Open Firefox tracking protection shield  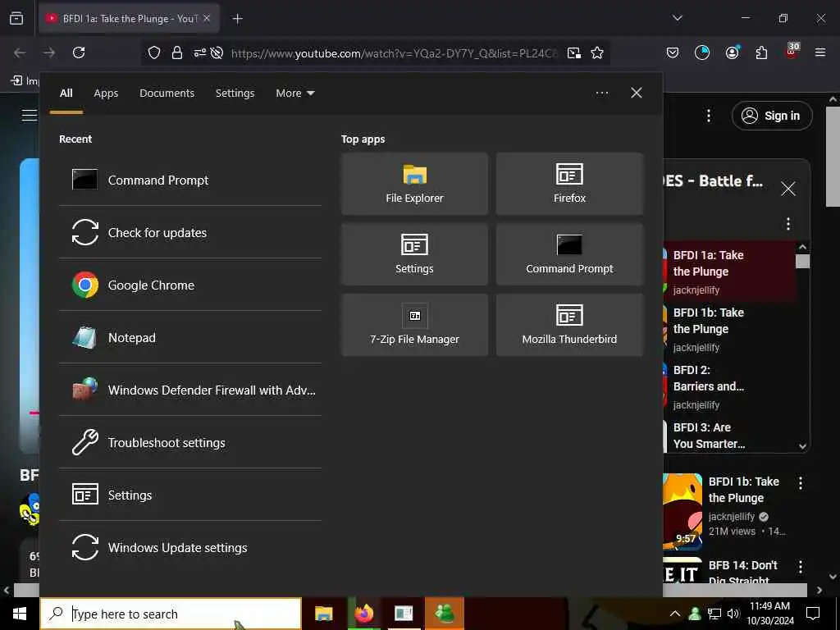click(154, 52)
